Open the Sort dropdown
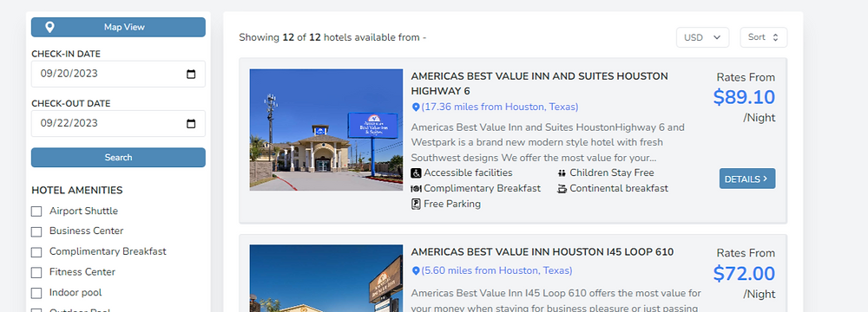 (x=763, y=37)
